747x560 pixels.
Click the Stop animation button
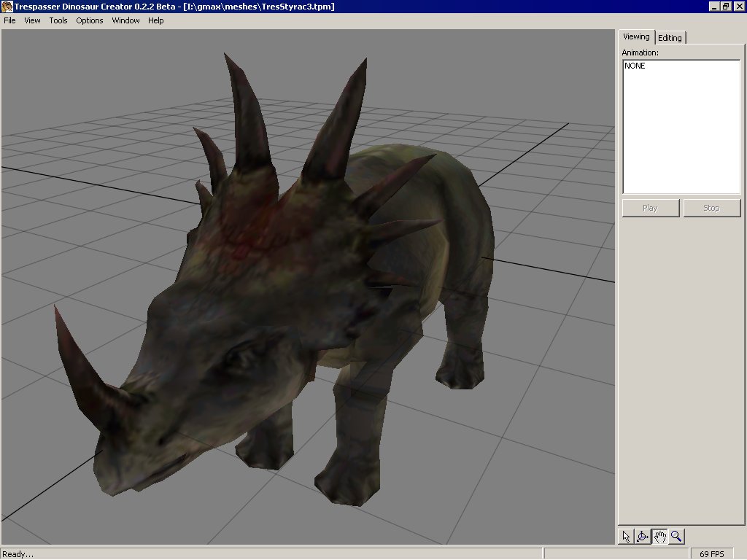712,208
